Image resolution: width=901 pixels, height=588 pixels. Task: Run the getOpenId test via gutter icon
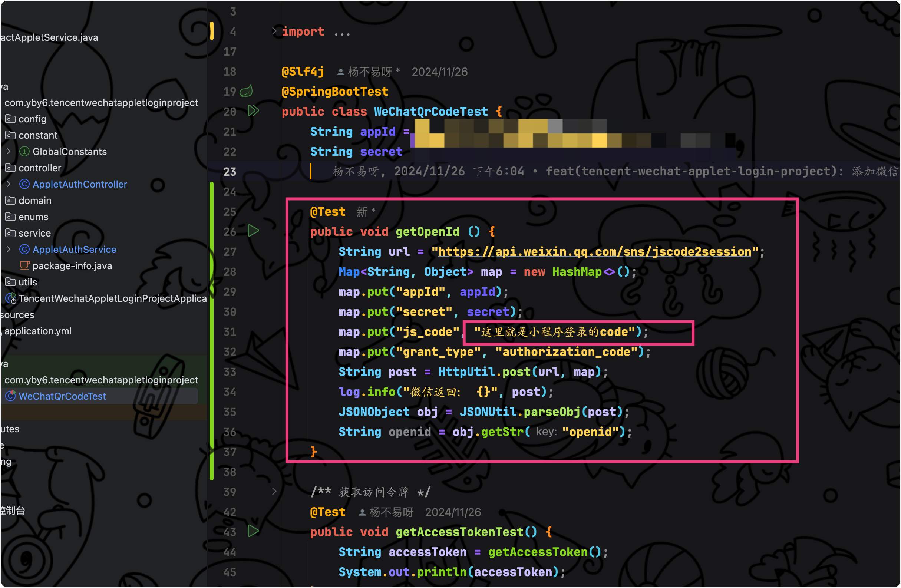[x=253, y=231]
